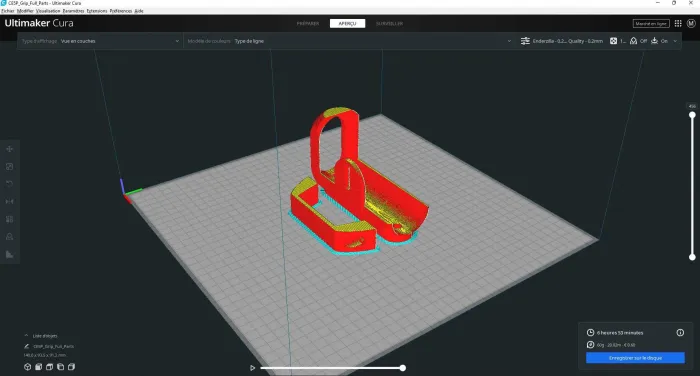The image size is (700, 376).
Task: Collapse the Liste d'objets panel
Action: (x=26, y=335)
